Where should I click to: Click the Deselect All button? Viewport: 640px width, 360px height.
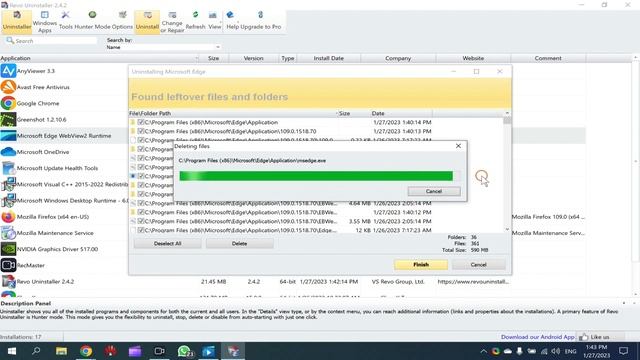click(167, 243)
